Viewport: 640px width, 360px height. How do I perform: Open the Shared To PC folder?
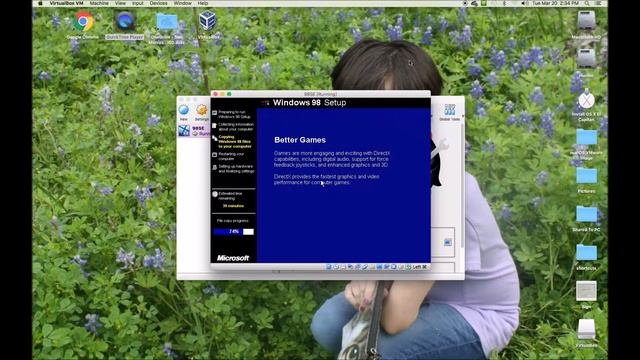(x=587, y=214)
